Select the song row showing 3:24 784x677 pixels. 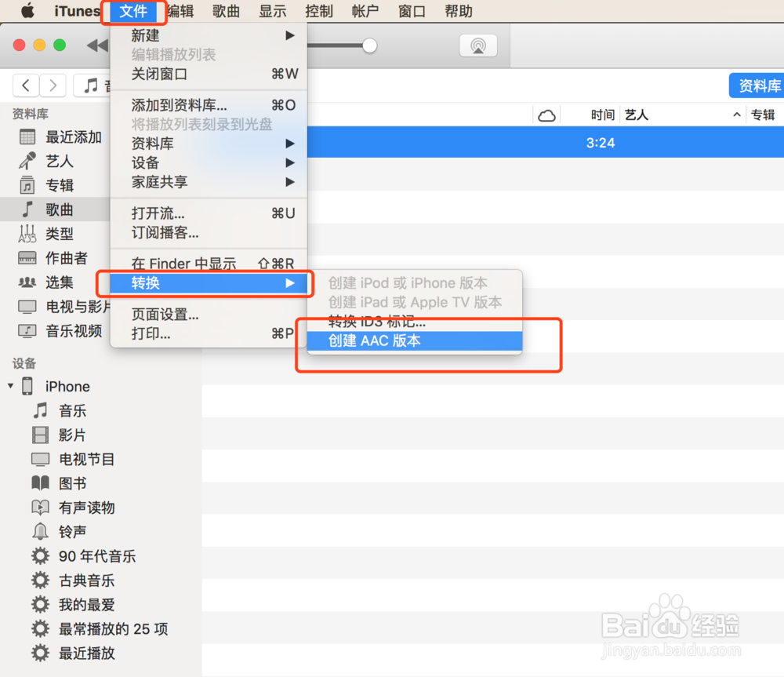click(546, 143)
